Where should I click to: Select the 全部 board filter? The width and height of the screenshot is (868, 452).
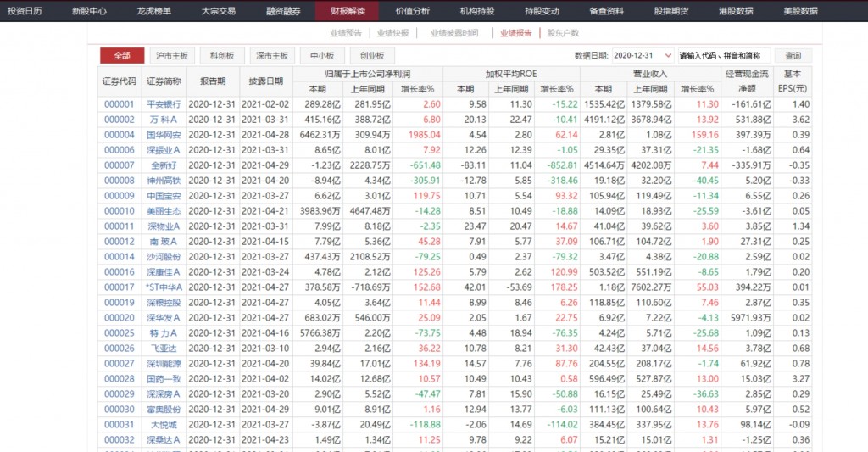click(x=122, y=56)
